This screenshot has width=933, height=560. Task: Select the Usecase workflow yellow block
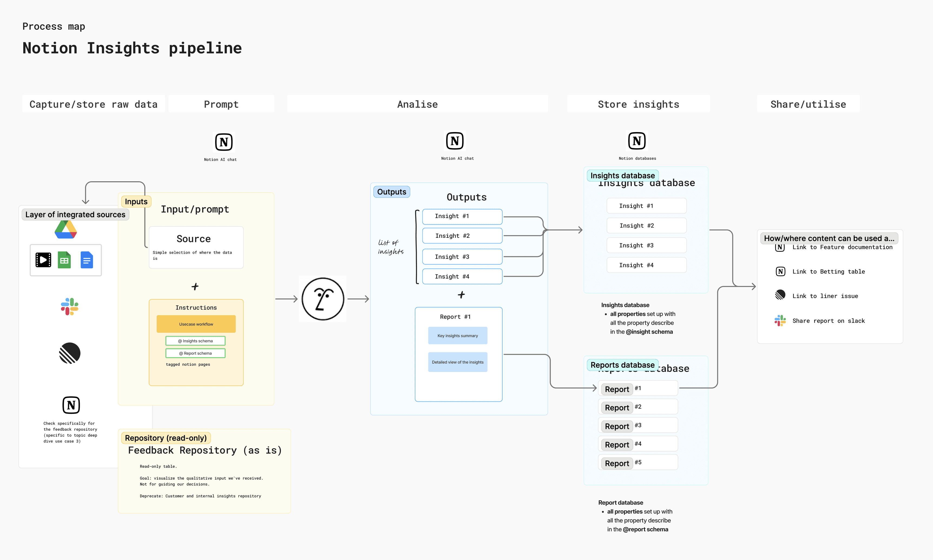click(196, 324)
